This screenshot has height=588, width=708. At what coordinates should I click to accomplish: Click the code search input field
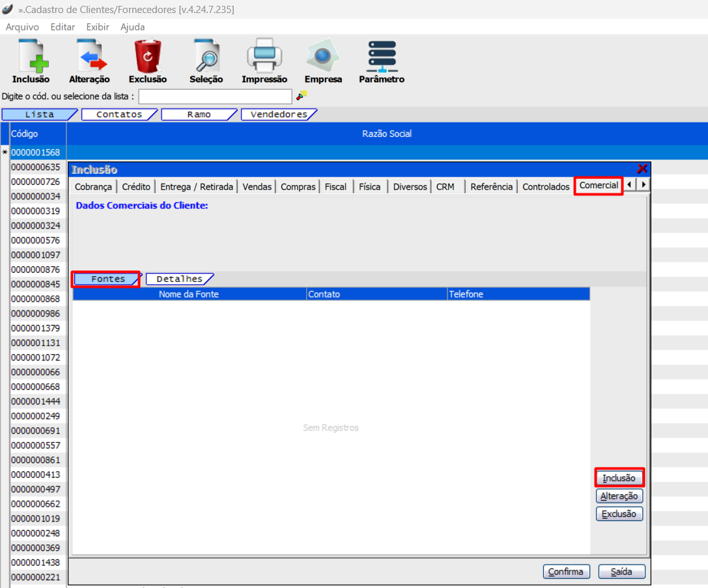215,96
